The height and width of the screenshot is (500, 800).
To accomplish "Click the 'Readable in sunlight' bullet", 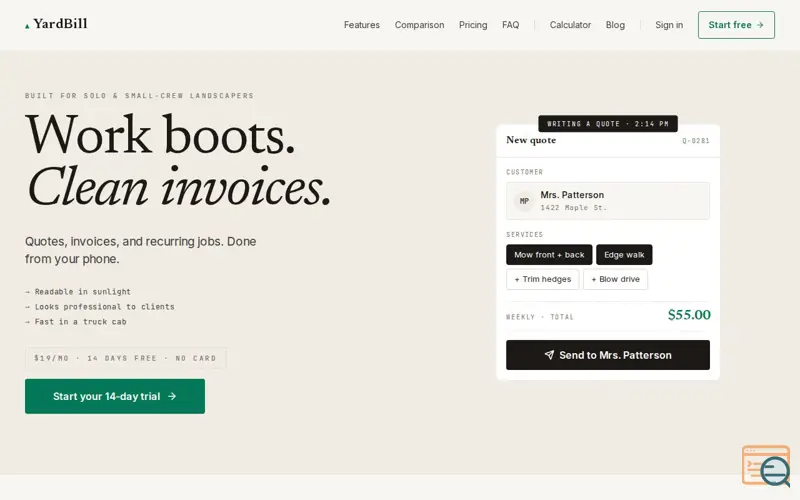I will coord(78,292).
